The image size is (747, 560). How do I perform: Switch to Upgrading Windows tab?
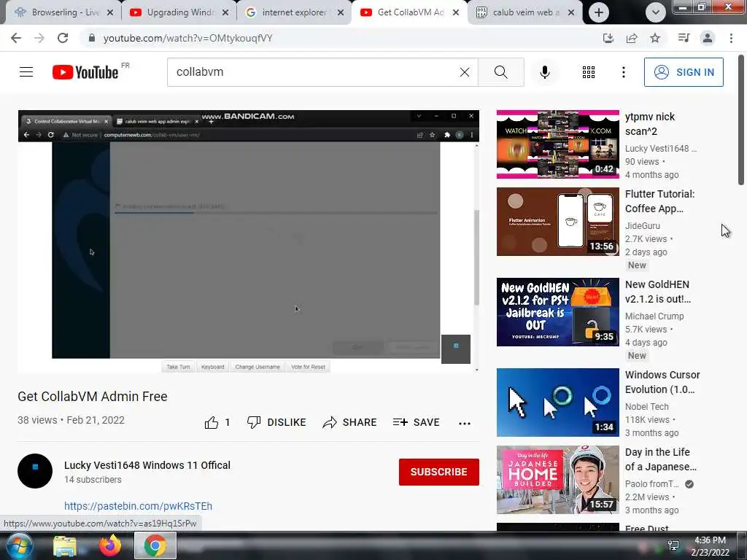[179, 12]
